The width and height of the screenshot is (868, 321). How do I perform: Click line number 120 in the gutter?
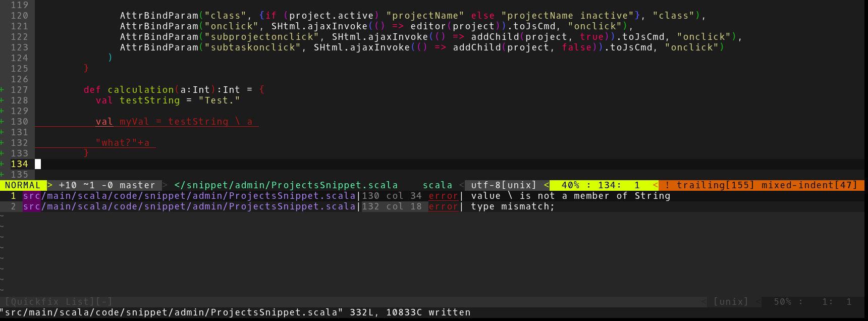click(19, 16)
